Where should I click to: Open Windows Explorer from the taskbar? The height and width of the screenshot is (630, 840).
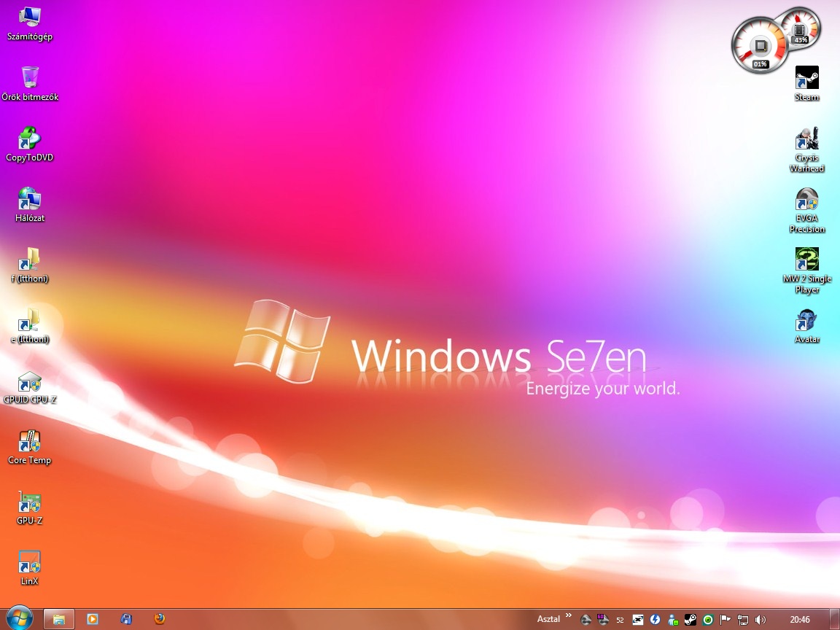[x=58, y=619]
